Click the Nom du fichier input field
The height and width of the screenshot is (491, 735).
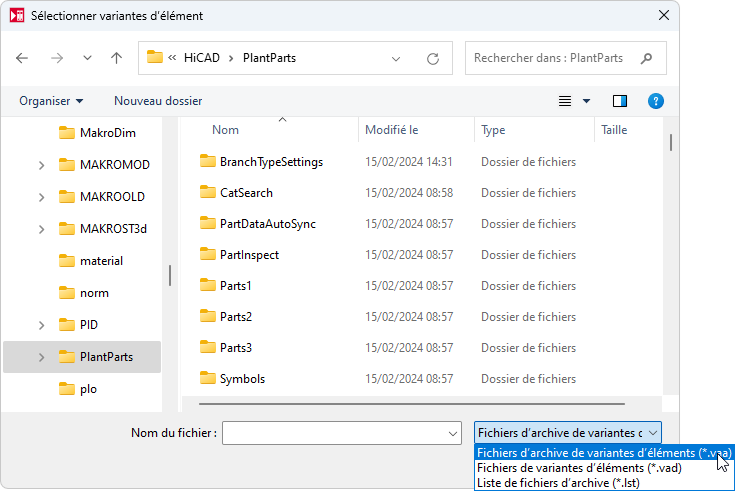click(x=335, y=433)
